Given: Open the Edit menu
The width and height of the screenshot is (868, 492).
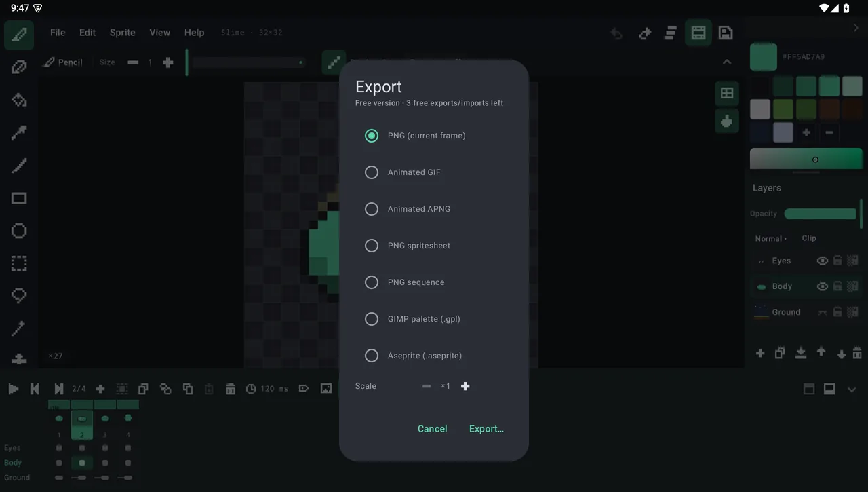Looking at the screenshot, I should tap(87, 33).
